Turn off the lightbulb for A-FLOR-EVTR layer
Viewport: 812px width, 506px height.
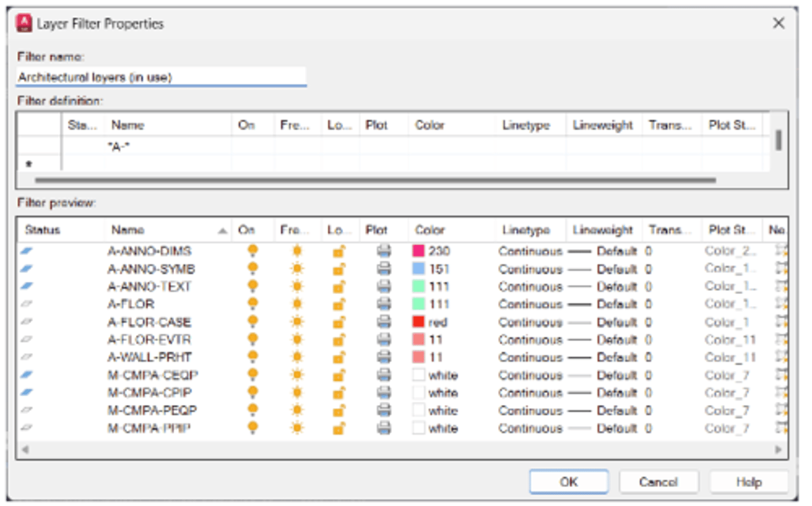click(253, 340)
